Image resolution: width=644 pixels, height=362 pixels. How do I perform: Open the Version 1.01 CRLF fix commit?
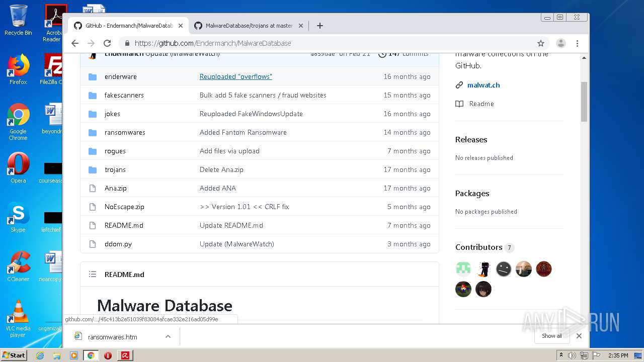244,207
